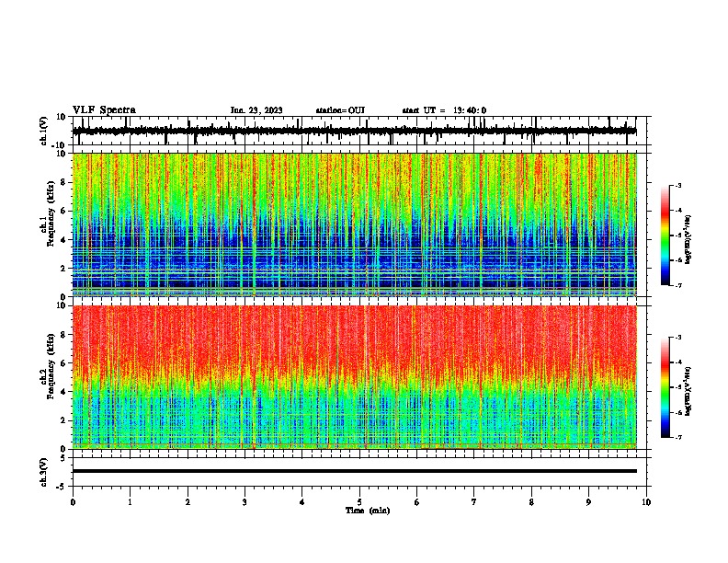Click the "1" tick on the time axis

(x=130, y=502)
